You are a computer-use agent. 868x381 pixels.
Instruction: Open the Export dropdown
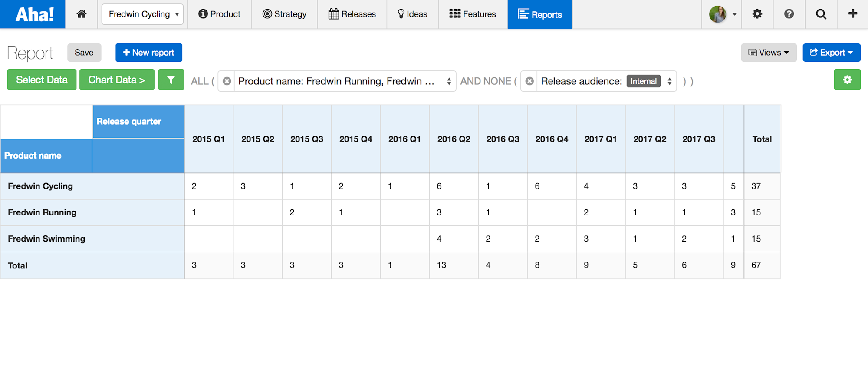832,53
